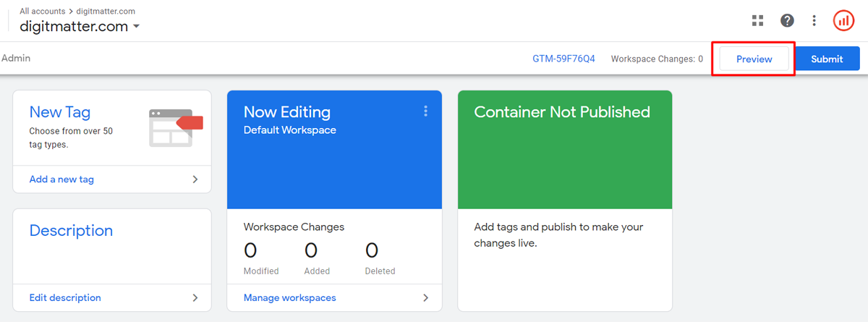Click the Workspace Changes card subheading
868x322 pixels.
click(294, 227)
